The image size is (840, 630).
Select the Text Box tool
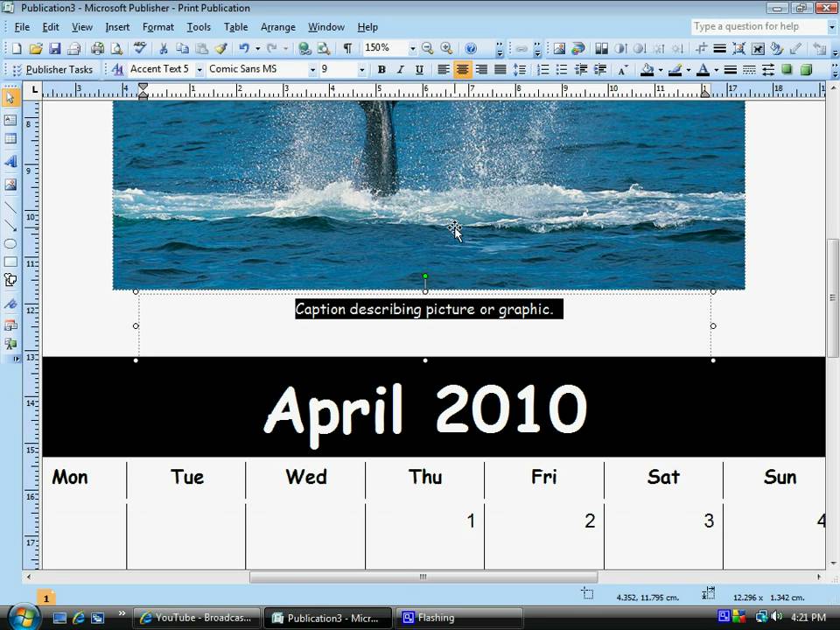[10, 120]
